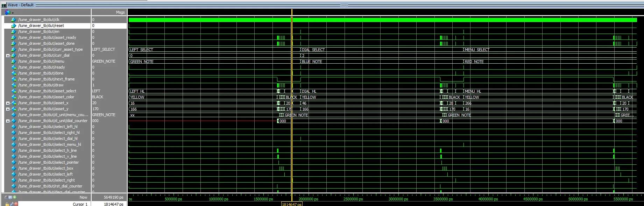Viewport: 644px width, 206px height.
Task: Click the 5000000 ps mark on the timeline
Action: point(578,199)
